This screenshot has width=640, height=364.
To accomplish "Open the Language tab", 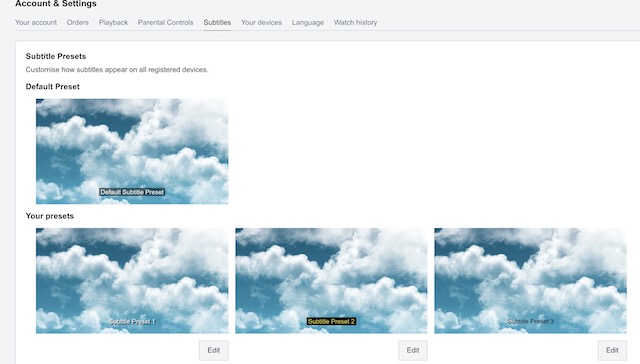I will (x=308, y=22).
